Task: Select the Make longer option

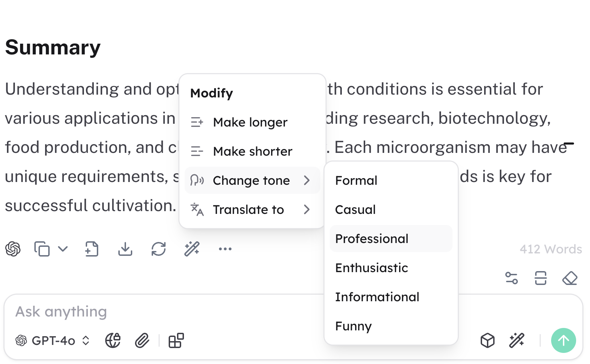Action: click(250, 122)
